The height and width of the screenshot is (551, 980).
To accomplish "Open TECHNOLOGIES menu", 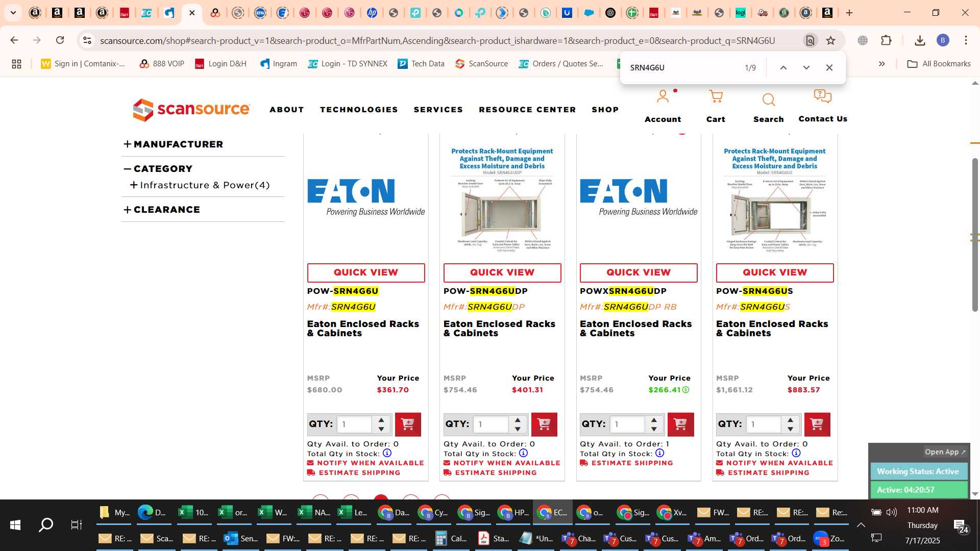I will point(359,110).
